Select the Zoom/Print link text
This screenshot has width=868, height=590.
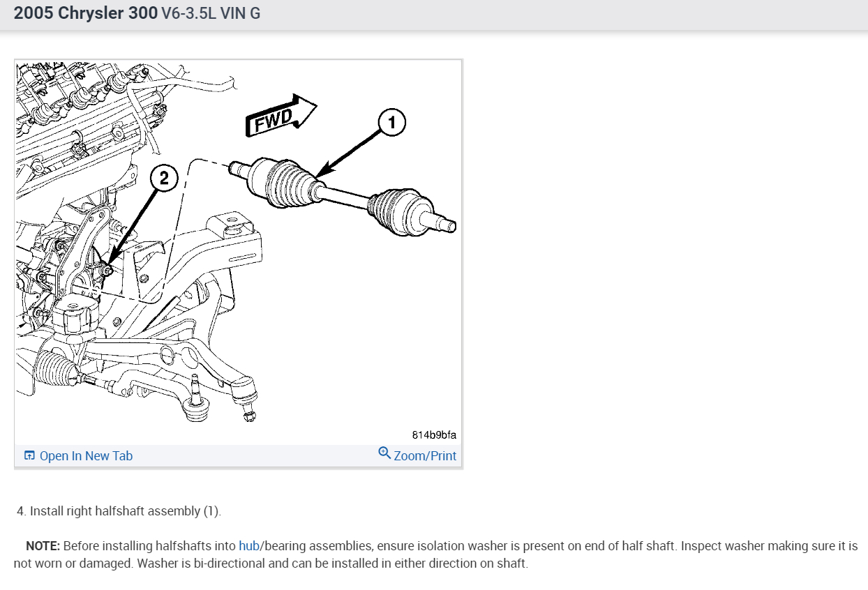425,456
